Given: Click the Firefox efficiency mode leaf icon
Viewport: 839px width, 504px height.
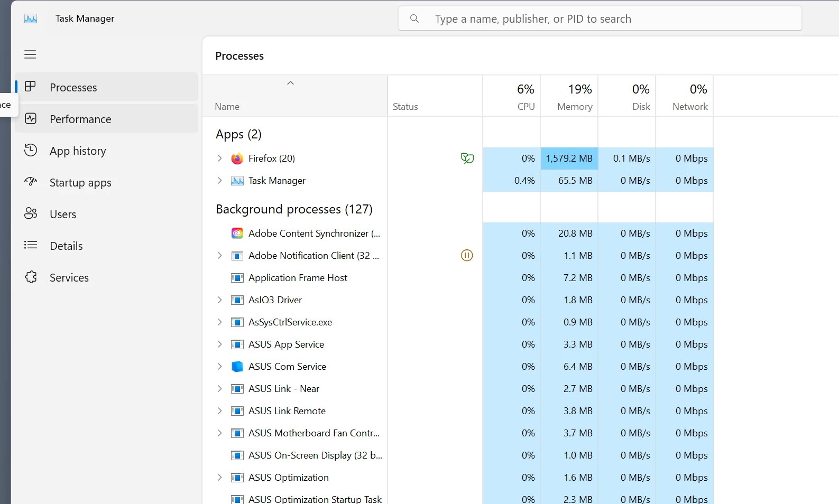Looking at the screenshot, I should coord(467,158).
